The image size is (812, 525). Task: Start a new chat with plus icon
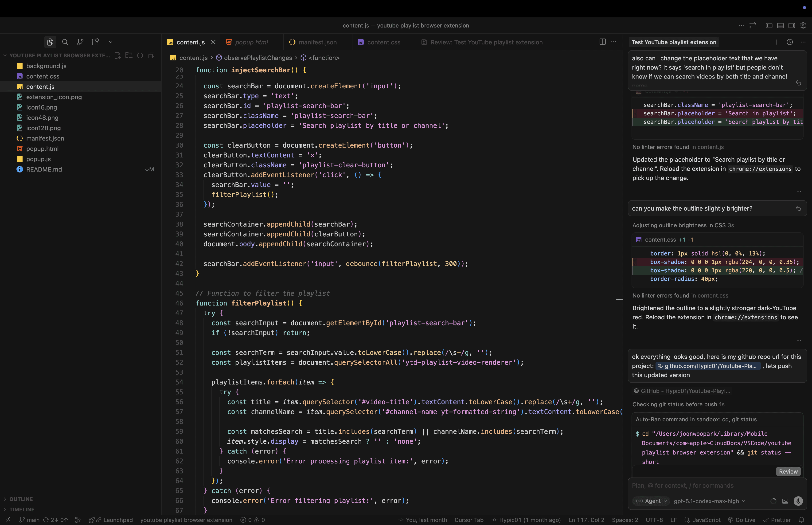point(776,42)
